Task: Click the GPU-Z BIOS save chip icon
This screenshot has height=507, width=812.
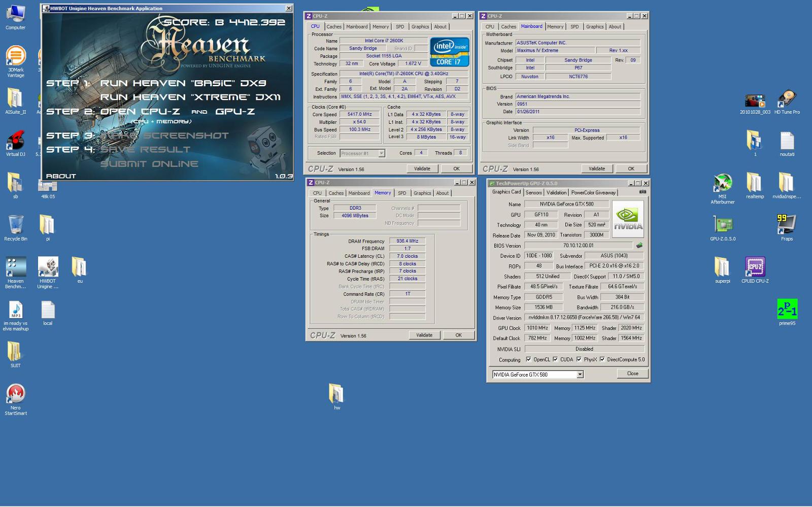Action: (x=639, y=245)
